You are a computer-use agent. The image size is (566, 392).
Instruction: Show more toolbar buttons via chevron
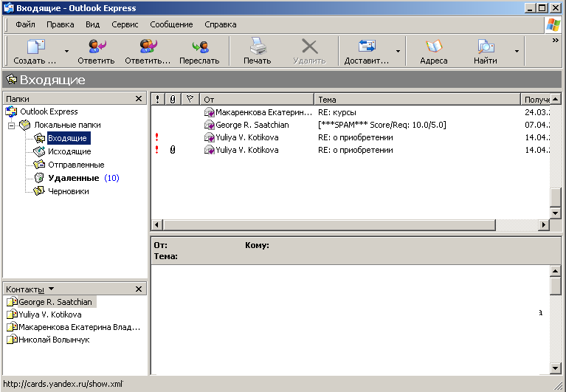pos(555,40)
